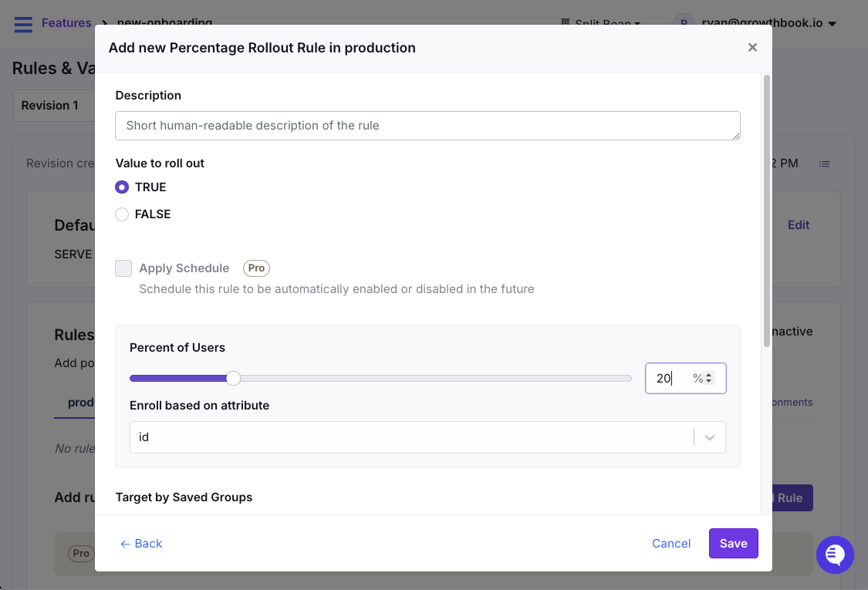Focus the Description text field
The height and width of the screenshot is (590, 868).
(x=427, y=126)
